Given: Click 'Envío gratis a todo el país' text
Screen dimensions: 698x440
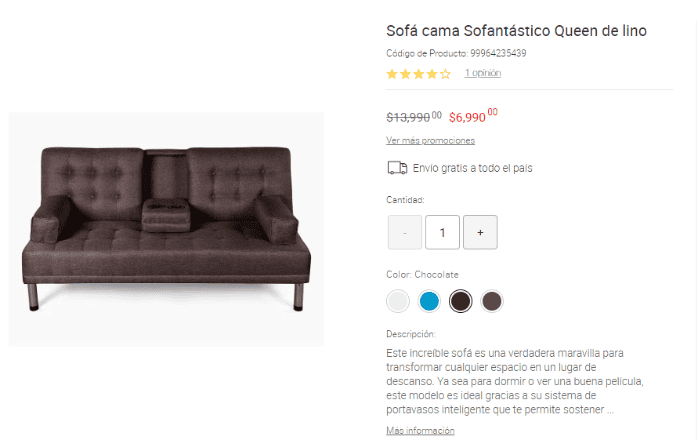Looking at the screenshot, I should (472, 168).
